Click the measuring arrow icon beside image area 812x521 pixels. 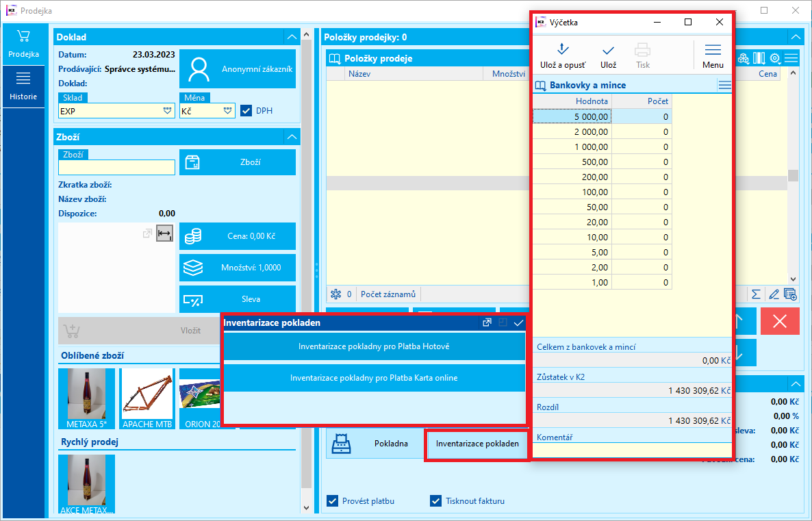tap(165, 233)
